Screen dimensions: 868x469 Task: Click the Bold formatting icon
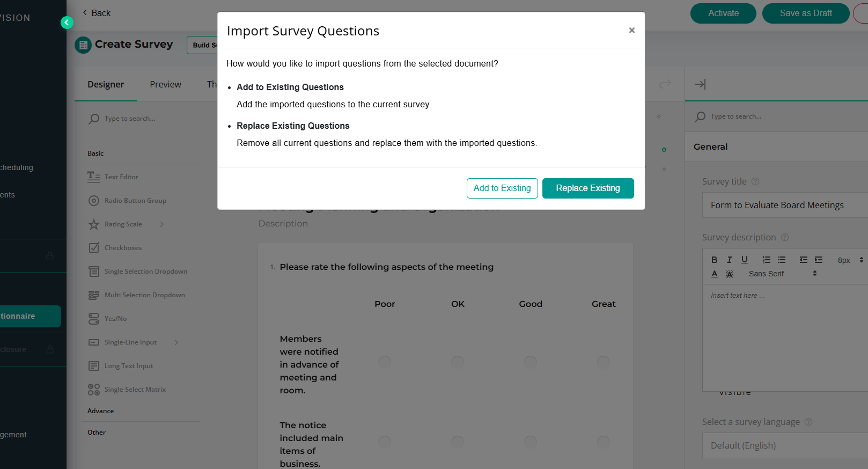714,260
